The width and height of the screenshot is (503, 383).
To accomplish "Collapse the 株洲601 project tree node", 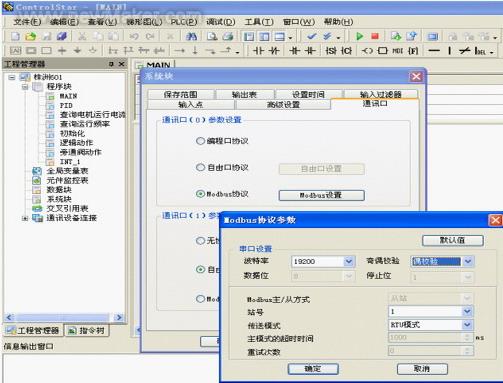I will [x=12, y=77].
